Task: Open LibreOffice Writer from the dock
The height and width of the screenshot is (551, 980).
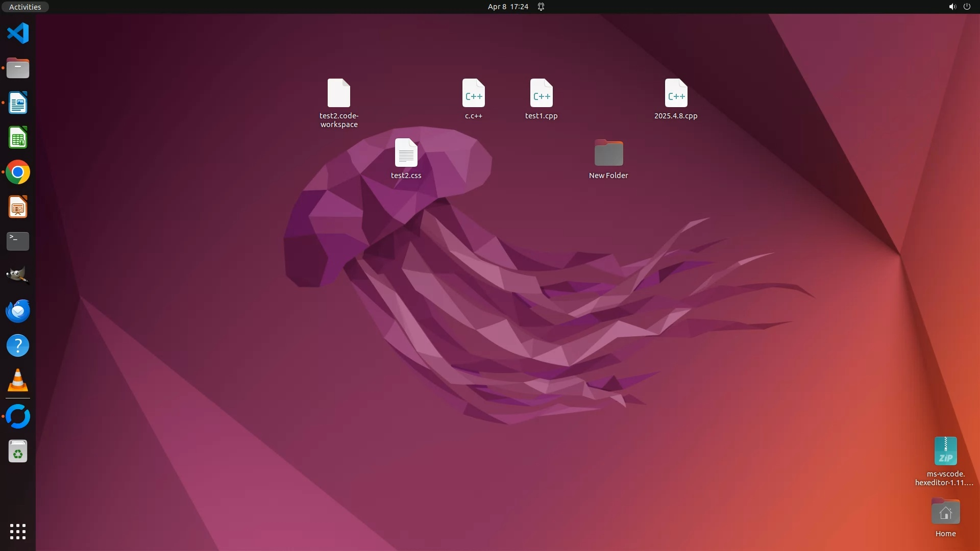Action: coord(18,103)
